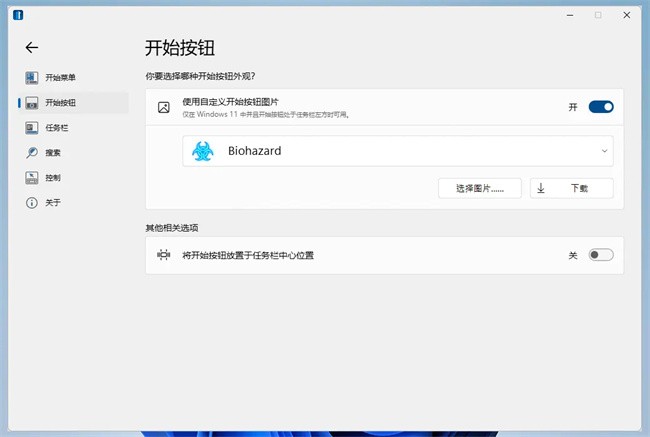Click the app logo in the title bar

20,15
